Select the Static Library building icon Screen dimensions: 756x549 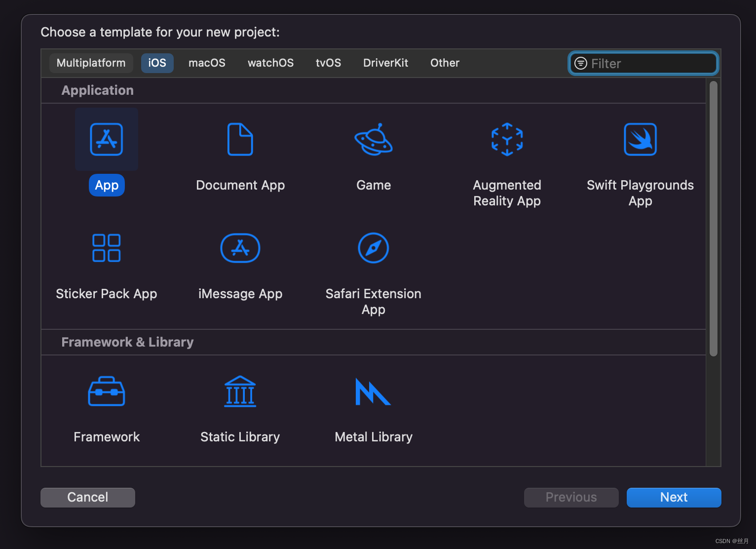pos(240,392)
